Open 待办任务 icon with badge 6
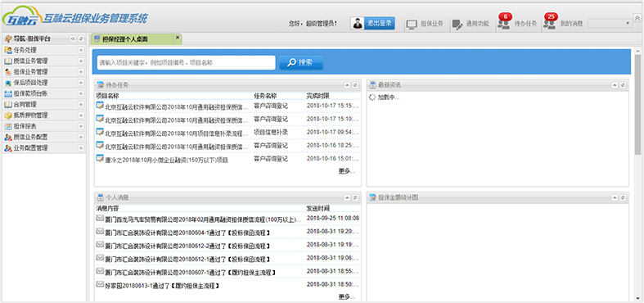 tap(503, 23)
